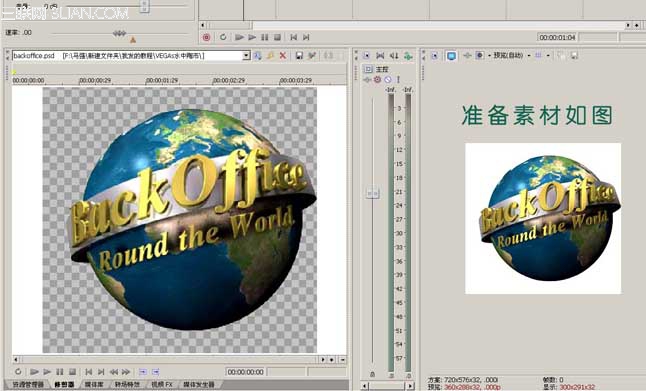Open the 预览(自动) preview quality dropdown

click(x=511, y=55)
